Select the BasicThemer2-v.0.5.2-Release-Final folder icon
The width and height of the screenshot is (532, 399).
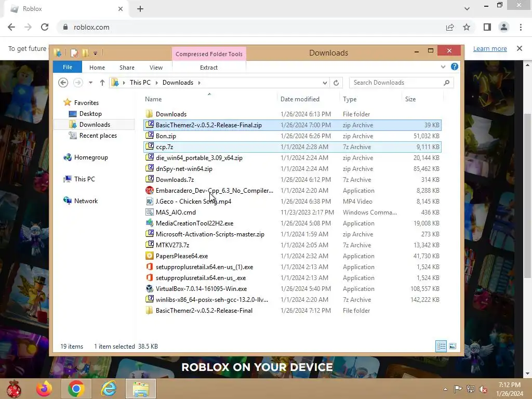pos(149,310)
